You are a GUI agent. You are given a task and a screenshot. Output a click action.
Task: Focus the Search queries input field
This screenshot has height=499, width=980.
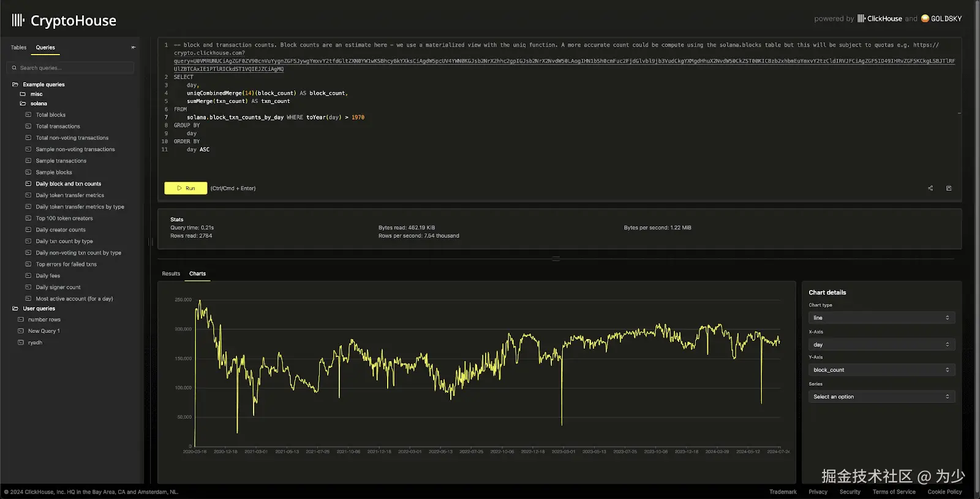coord(73,68)
